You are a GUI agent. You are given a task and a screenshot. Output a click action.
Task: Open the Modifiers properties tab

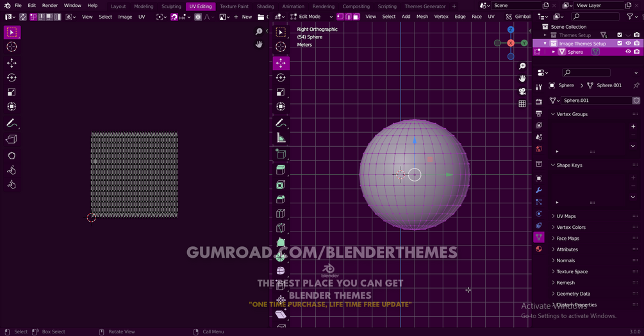[x=539, y=190]
